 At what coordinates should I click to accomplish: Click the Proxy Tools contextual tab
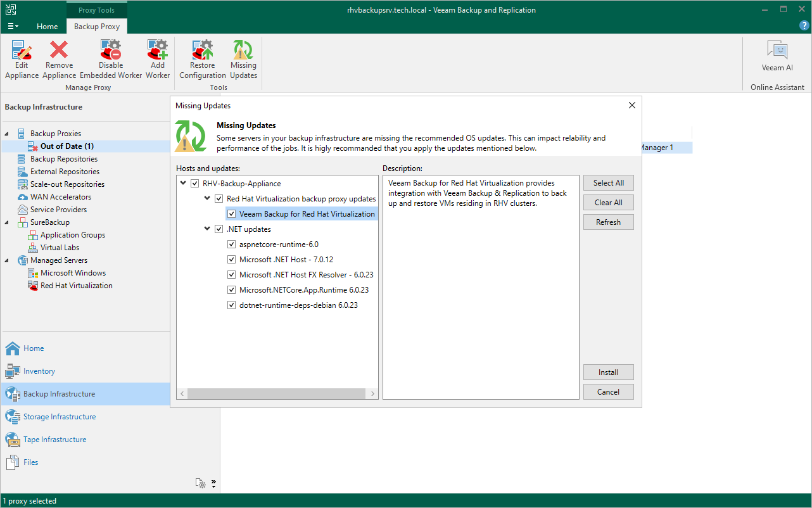tap(97, 10)
